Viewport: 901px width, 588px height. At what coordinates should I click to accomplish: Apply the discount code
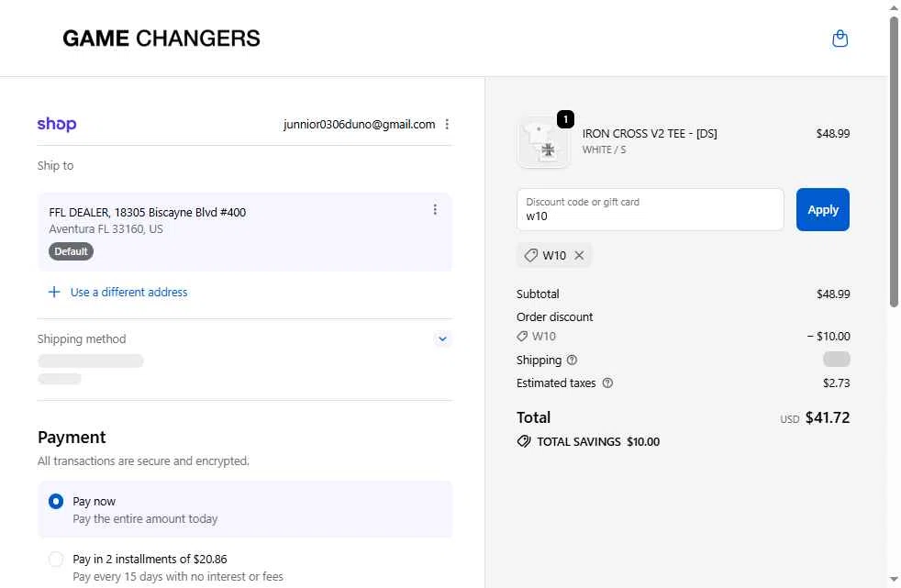tap(822, 209)
